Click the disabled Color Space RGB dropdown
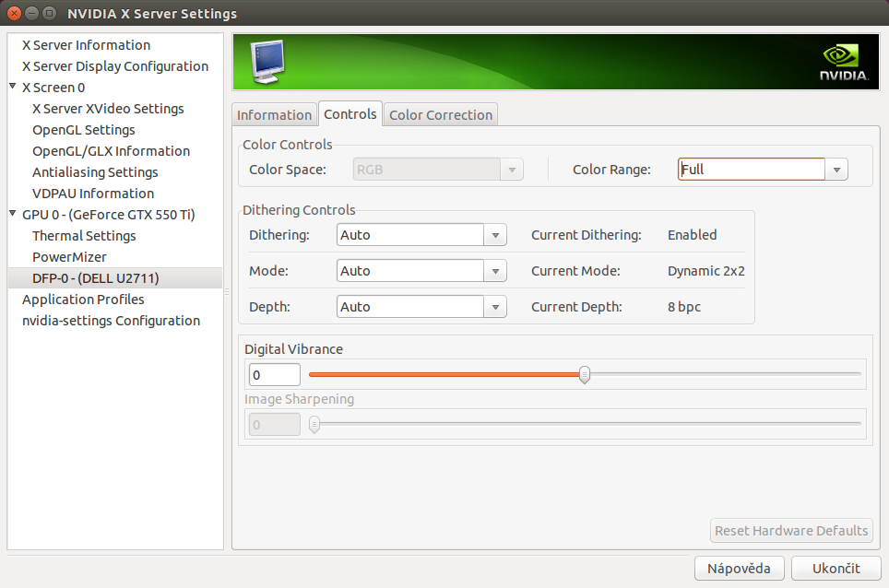The image size is (889, 588). click(438, 170)
